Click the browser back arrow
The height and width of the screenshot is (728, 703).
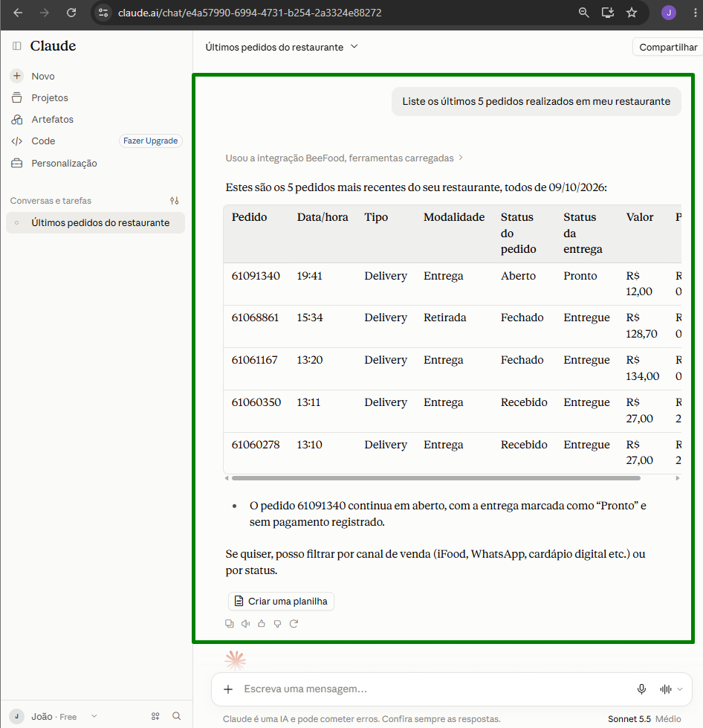click(x=18, y=13)
